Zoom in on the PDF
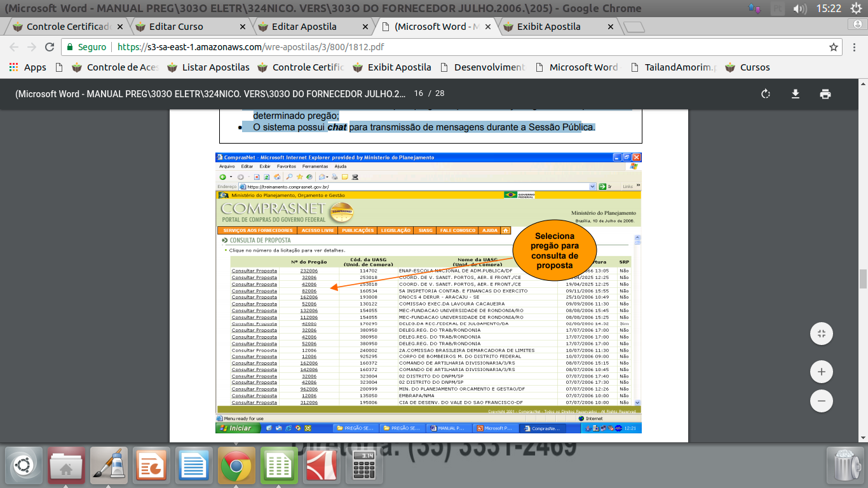Screen dimensions: 868x488 click(822, 372)
